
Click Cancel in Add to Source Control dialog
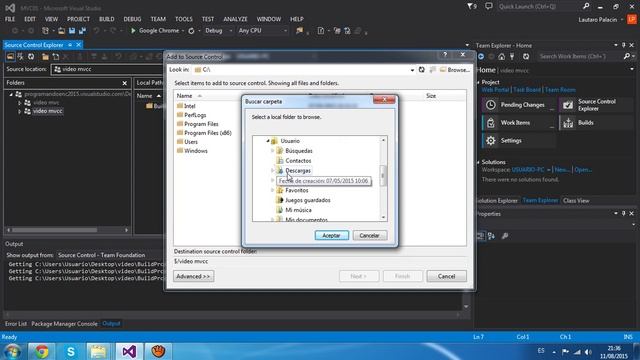(x=446, y=276)
